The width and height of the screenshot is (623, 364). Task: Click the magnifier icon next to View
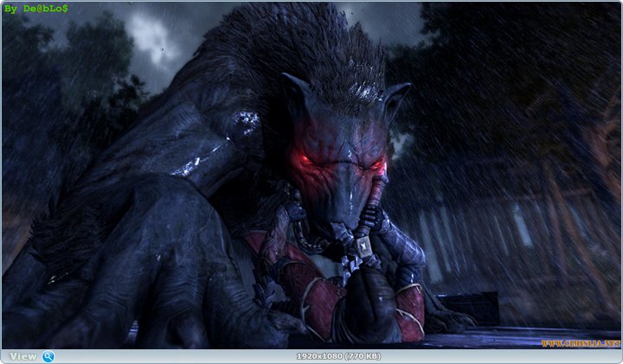click(x=48, y=356)
